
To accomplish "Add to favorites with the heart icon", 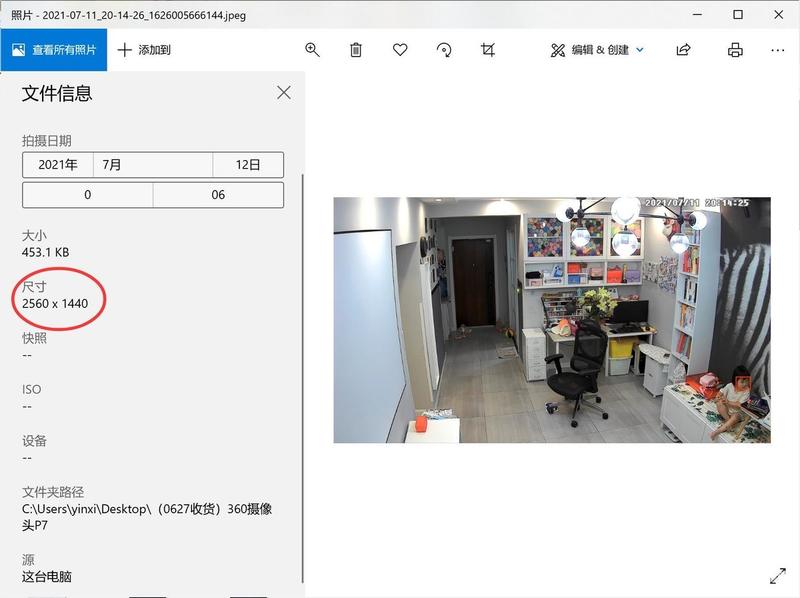I will click(400, 49).
